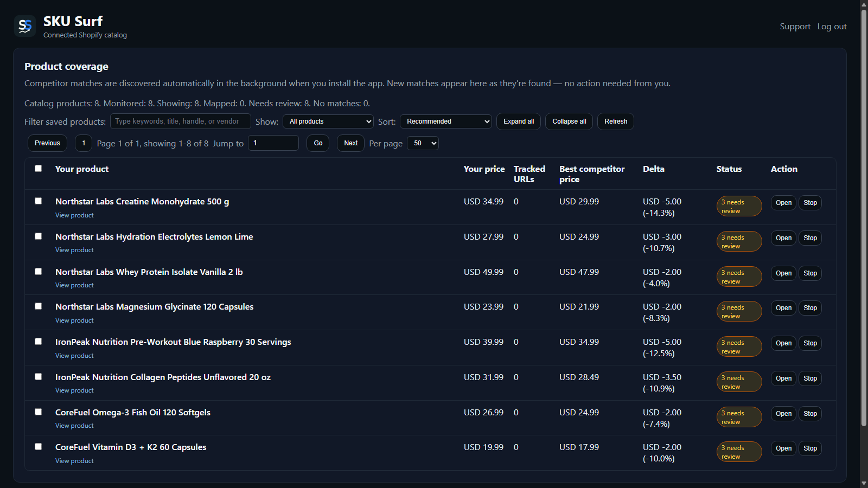The width and height of the screenshot is (868, 488).
Task: View product link for Hydration Electrolytes Lemon Lime
Action: [74, 250]
